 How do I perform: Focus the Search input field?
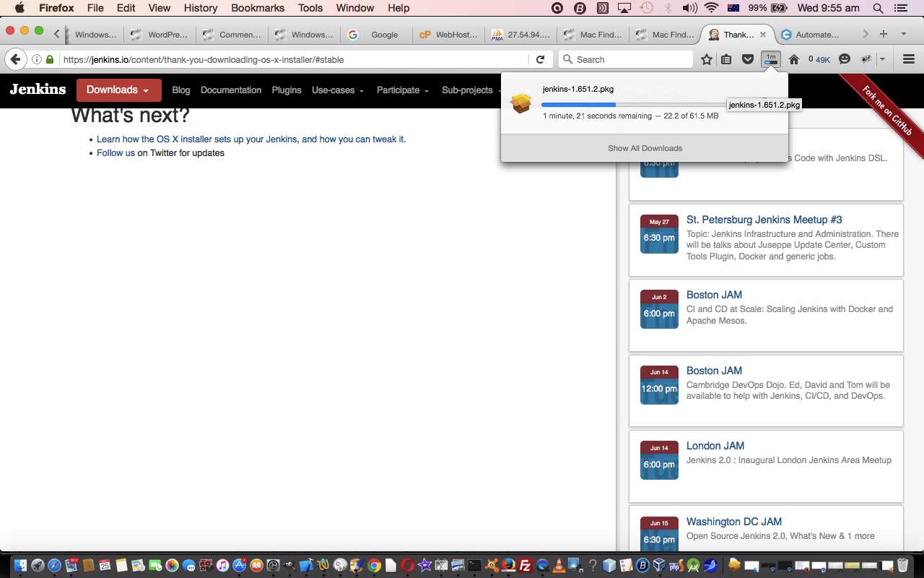pyautogui.click(x=626, y=59)
